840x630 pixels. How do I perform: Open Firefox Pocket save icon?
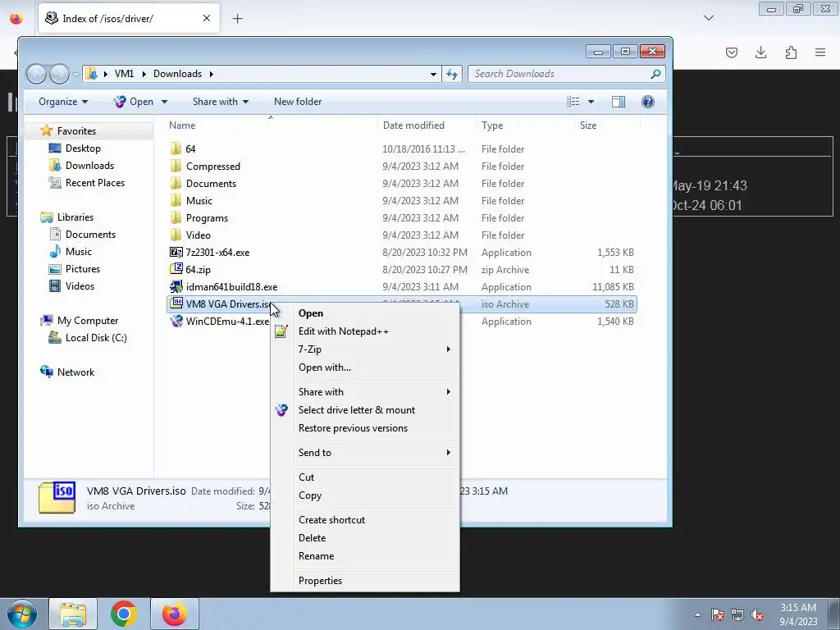tap(732, 52)
